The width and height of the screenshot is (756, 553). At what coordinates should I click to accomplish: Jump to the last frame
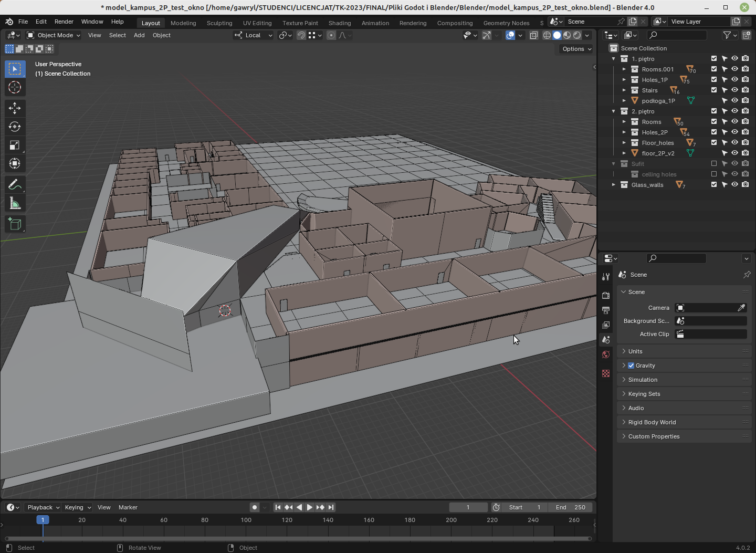(331, 507)
